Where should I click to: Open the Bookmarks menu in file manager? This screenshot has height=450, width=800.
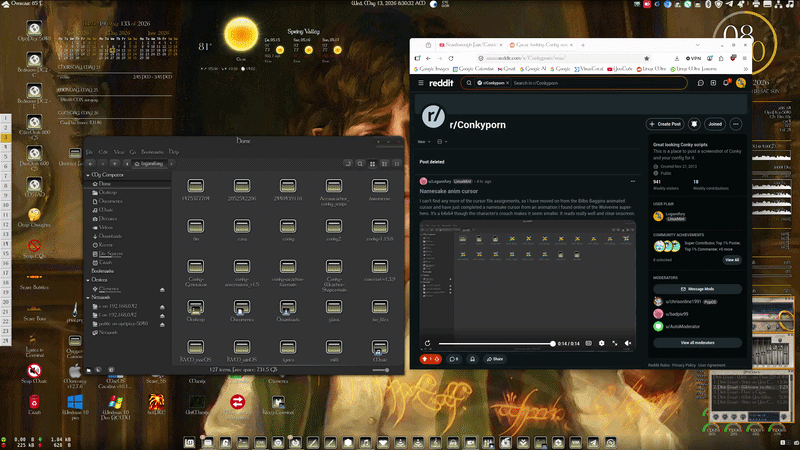[x=152, y=152]
